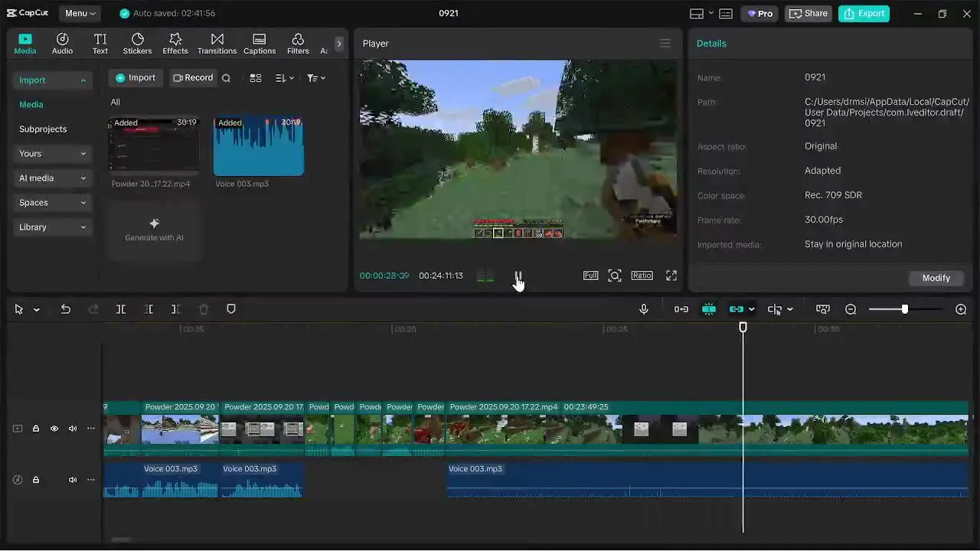
Task: Click the Modify button in Details
Action: (936, 278)
